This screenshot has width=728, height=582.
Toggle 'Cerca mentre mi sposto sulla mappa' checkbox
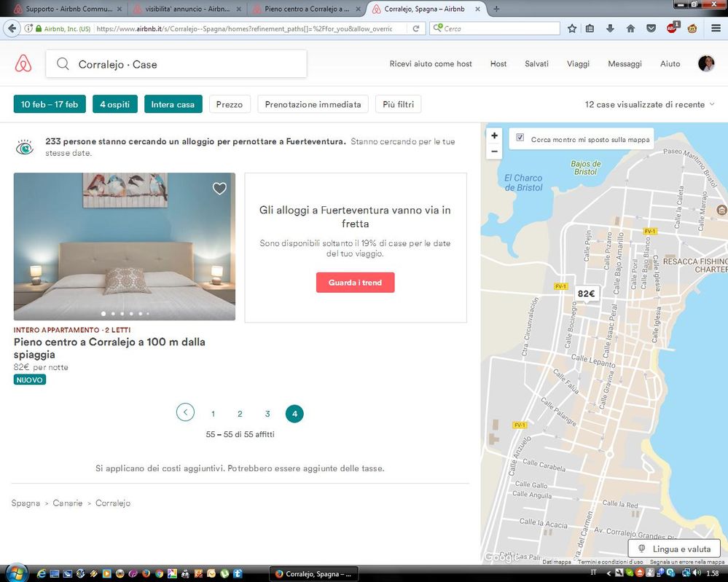[x=520, y=138]
